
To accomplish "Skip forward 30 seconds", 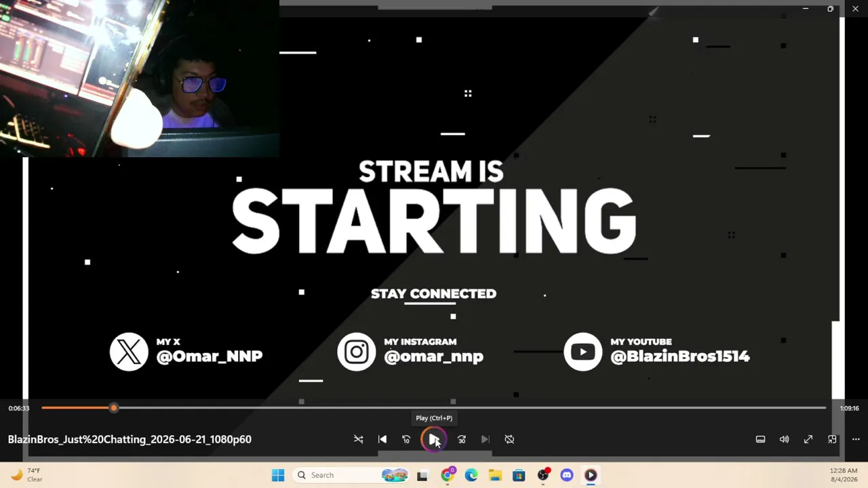I will tap(462, 439).
